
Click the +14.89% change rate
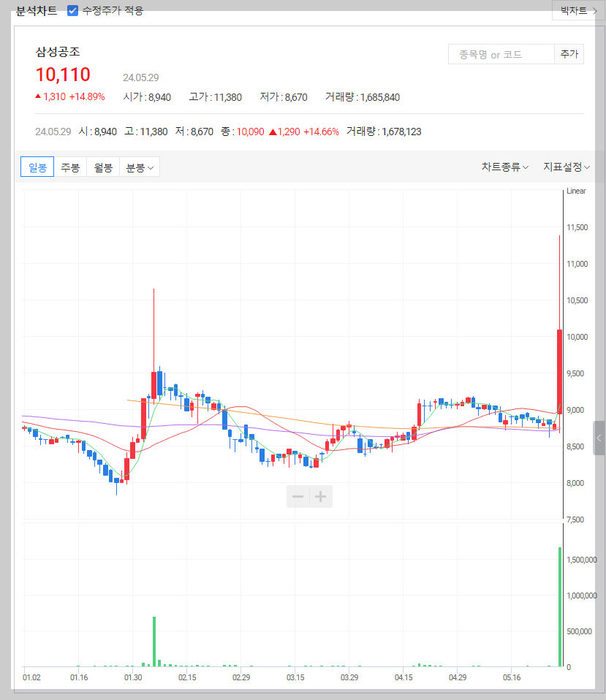87,97
